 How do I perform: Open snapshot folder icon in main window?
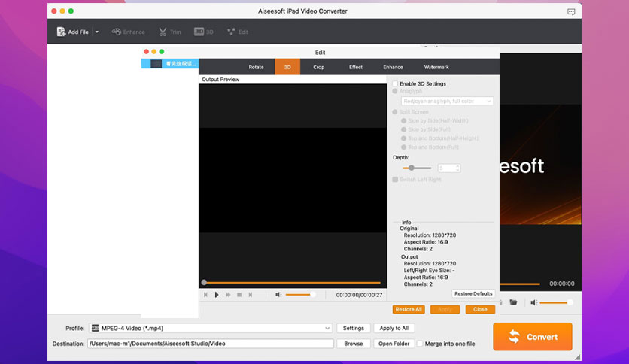(513, 302)
